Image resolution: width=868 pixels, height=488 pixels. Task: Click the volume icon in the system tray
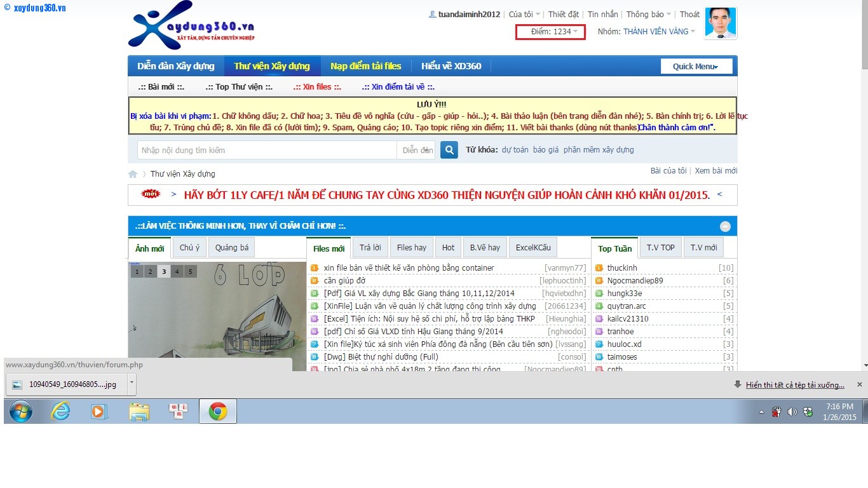tap(792, 412)
